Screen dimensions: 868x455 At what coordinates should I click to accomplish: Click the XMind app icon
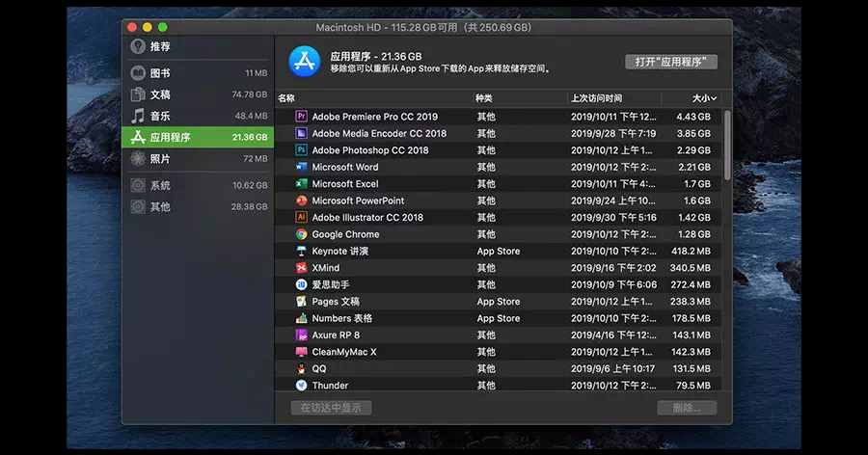pos(301,268)
